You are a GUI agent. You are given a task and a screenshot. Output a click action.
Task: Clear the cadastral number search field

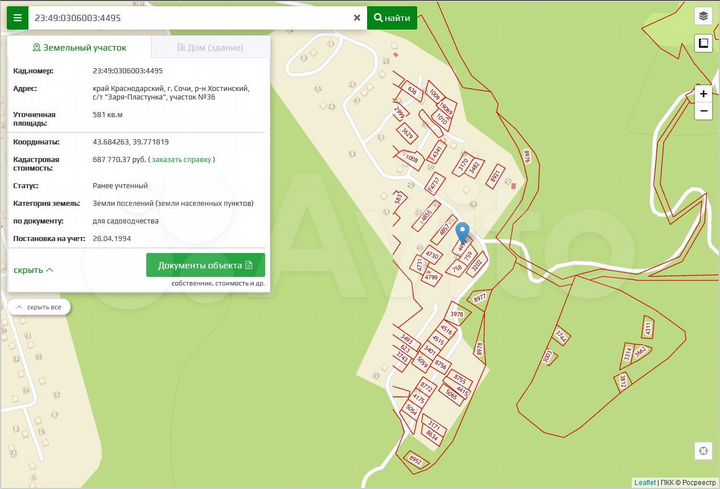[357, 18]
